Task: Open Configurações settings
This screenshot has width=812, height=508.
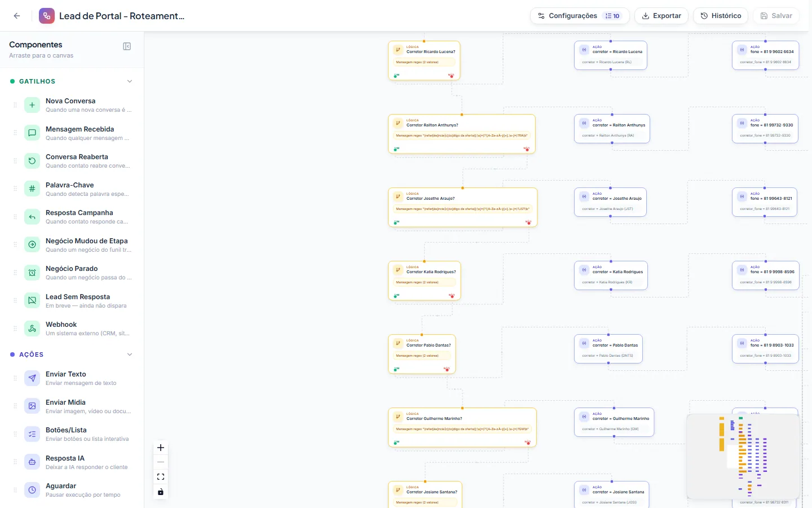Action: pos(580,16)
